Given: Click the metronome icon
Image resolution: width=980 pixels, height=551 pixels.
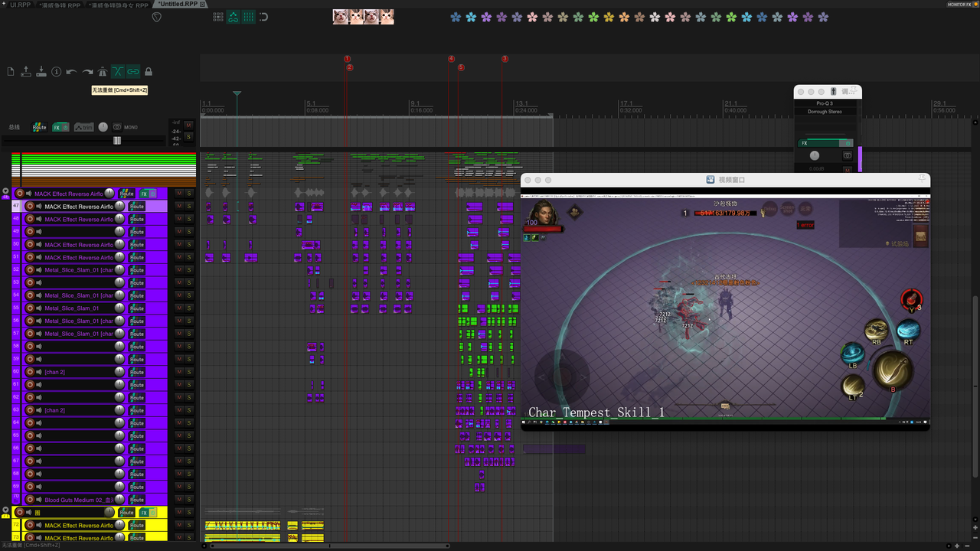Looking at the screenshot, I should (x=103, y=72).
